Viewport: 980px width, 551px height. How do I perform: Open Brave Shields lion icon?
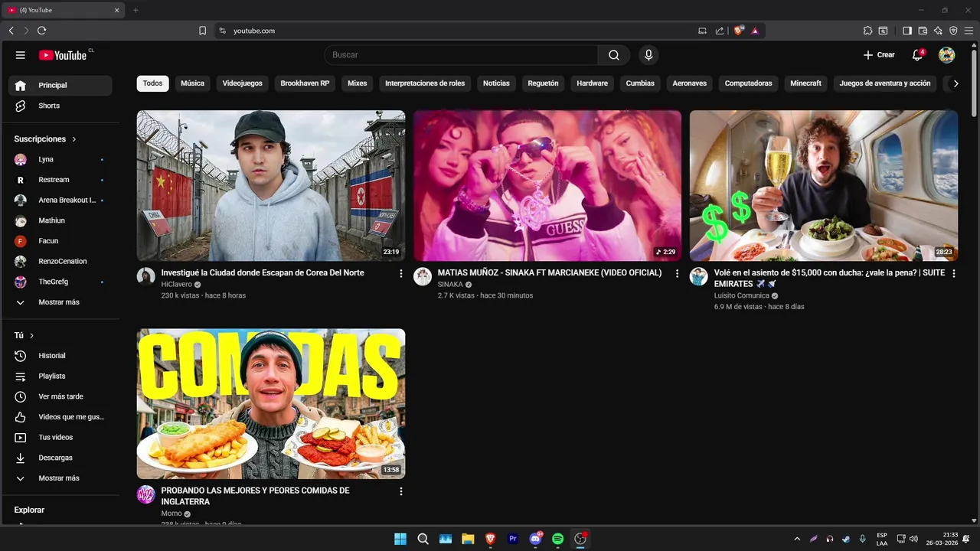739,31
